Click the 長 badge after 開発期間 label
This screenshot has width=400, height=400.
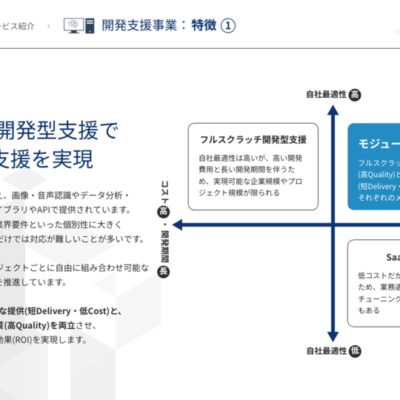(x=163, y=272)
